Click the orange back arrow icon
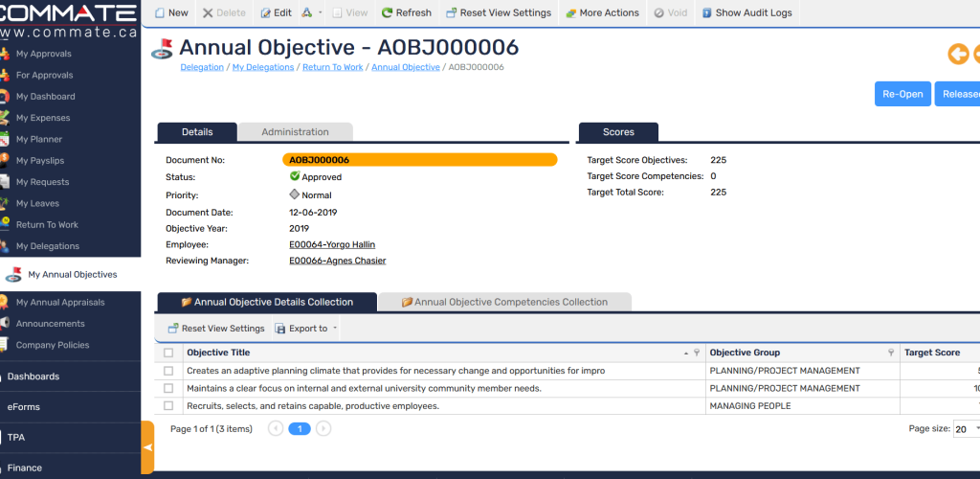980x479 pixels. click(x=958, y=55)
